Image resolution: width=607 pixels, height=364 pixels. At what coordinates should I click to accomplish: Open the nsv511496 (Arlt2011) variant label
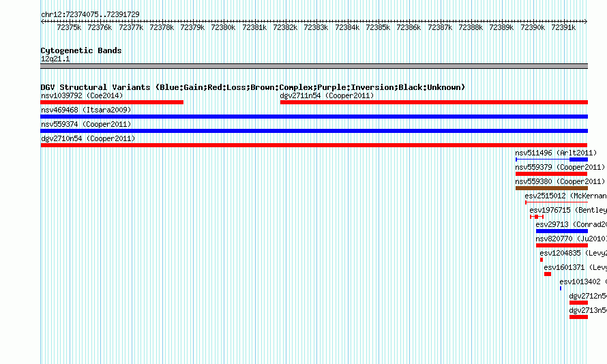556,153
